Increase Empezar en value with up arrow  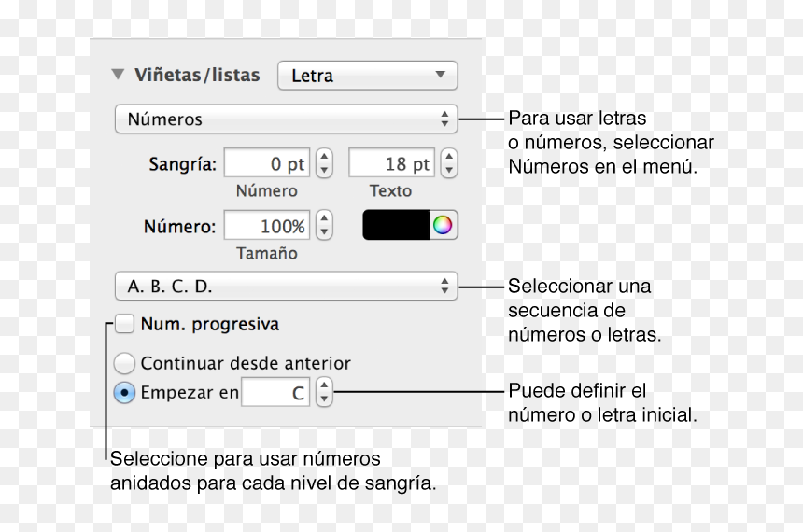coord(324,385)
